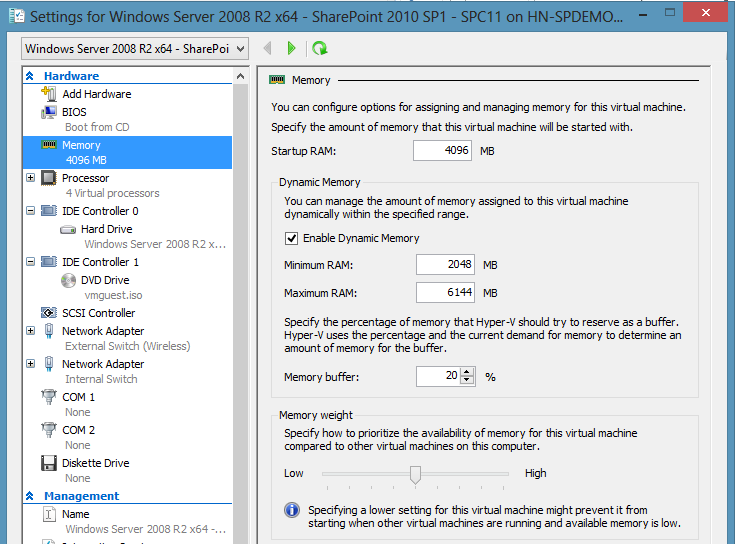Click the settings window title bar icon
Viewport: 735px width, 544px height.
pos(17,16)
